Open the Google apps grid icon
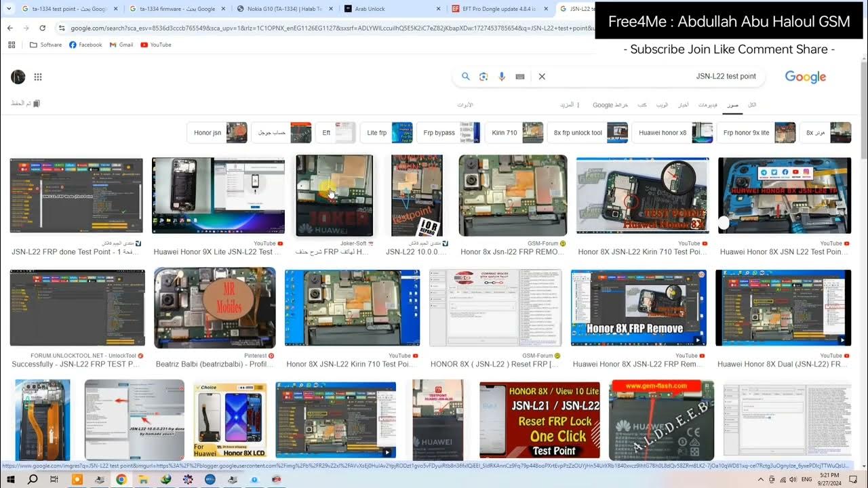The width and height of the screenshot is (868, 488). [38, 77]
